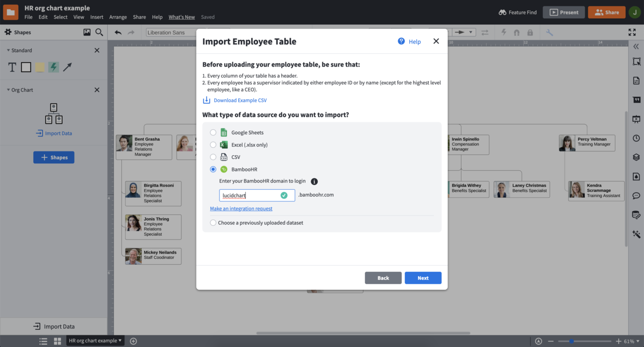The height and width of the screenshot is (347, 644).
Task: Open the arrow style dropdown in the toolbar
Action: coord(471,32)
